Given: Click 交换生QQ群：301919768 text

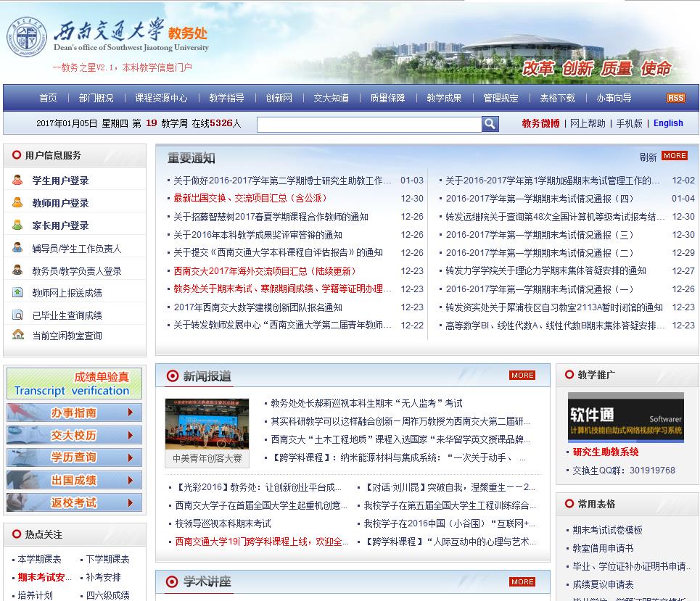Looking at the screenshot, I should tap(624, 471).
